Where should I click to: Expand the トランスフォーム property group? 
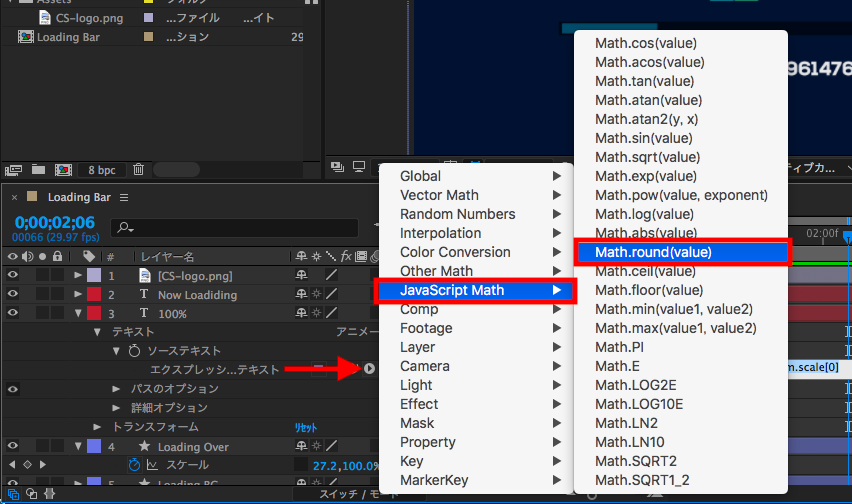98,427
